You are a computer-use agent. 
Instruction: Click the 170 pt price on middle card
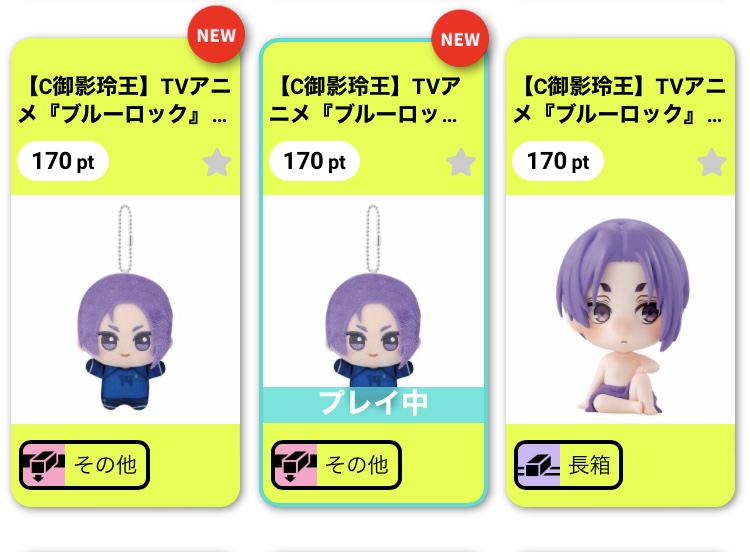point(314,161)
